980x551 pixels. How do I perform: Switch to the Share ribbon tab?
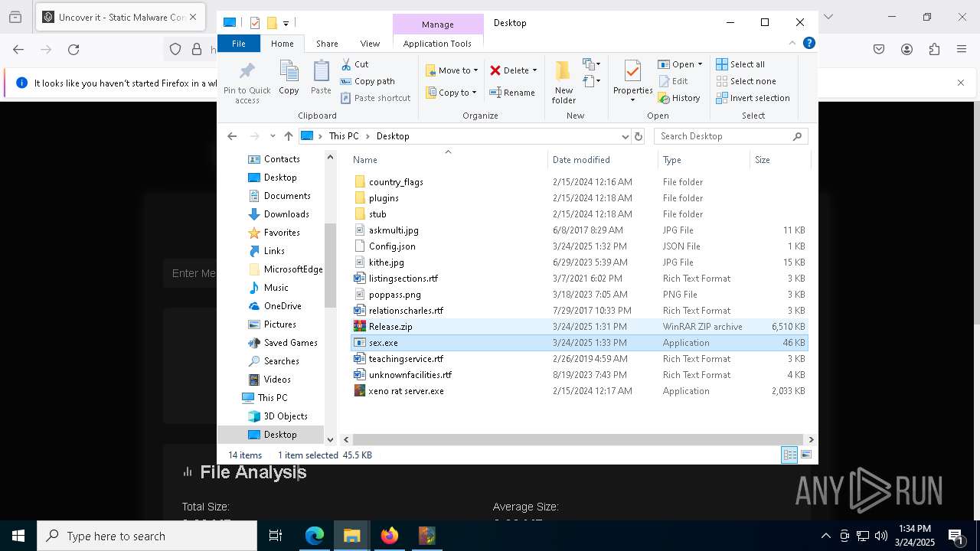[x=327, y=44]
